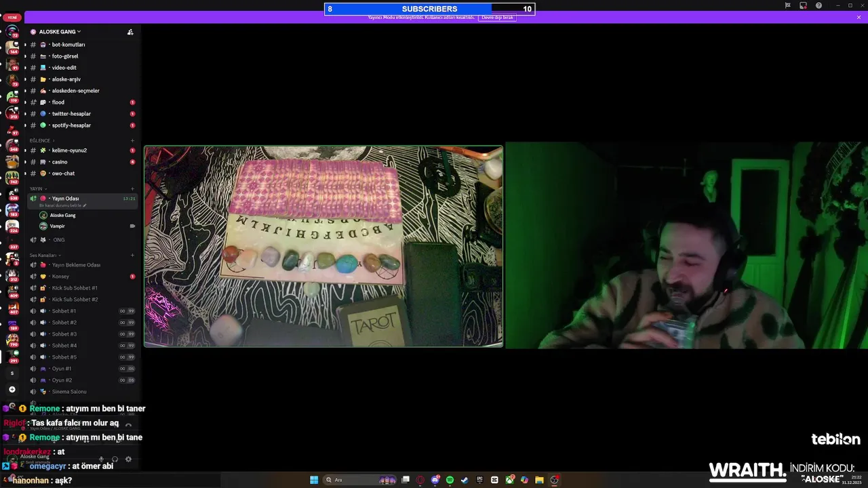Join the Sohbet #4 voice channel

click(81, 346)
